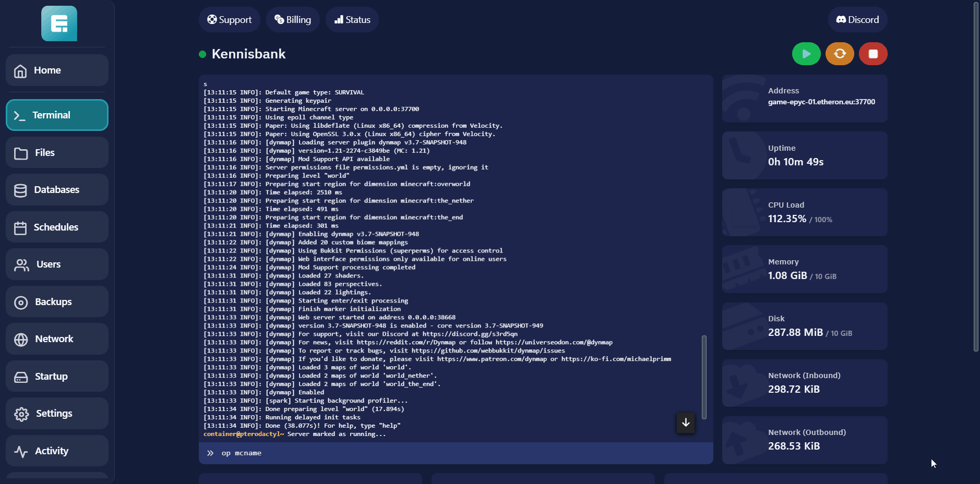Go to the Startup configuration page

click(x=57, y=377)
